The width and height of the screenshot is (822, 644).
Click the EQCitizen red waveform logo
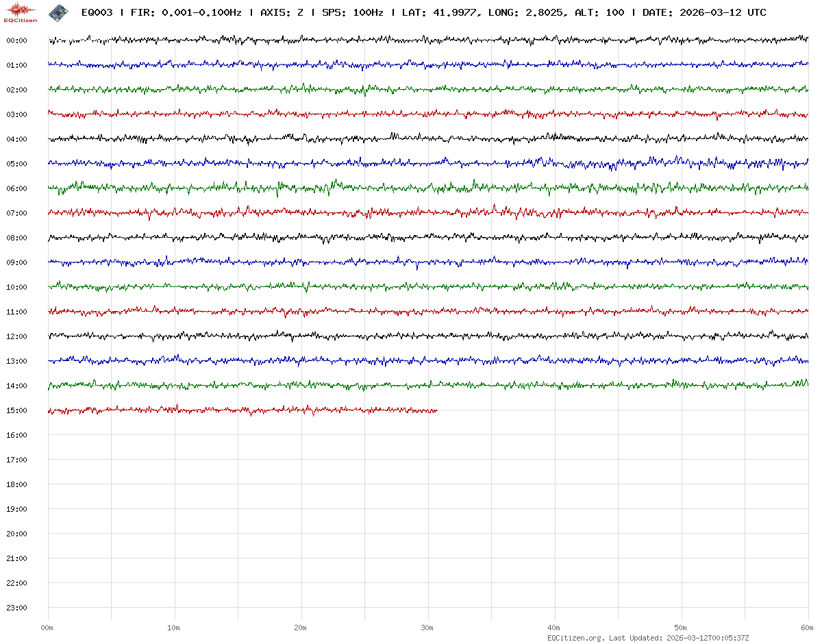coord(21,12)
